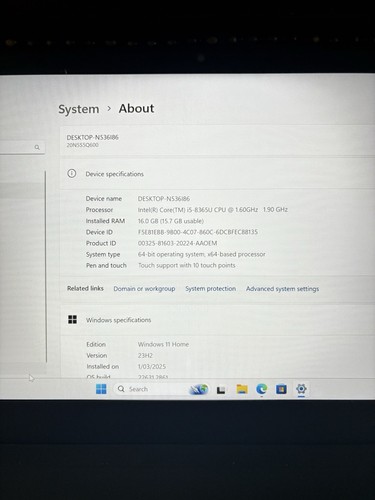Screen dimensions: 375x500
Task: Open System protection link
Action: [211, 289]
